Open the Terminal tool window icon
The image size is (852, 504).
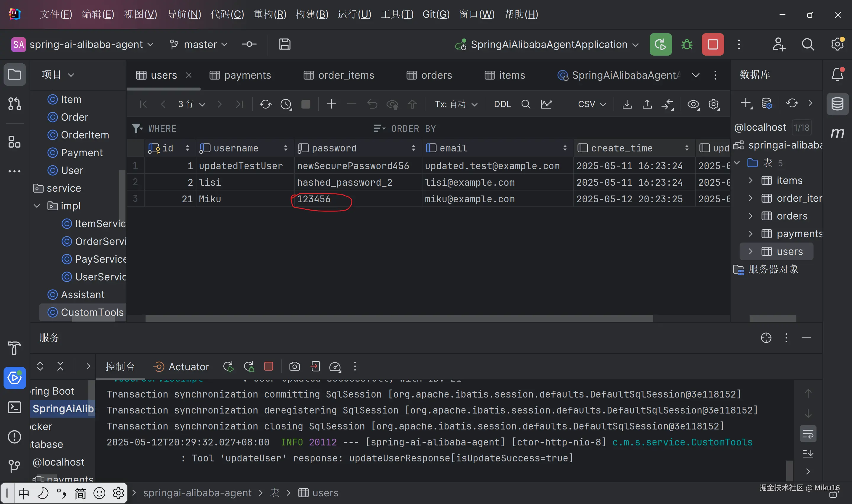click(x=14, y=407)
